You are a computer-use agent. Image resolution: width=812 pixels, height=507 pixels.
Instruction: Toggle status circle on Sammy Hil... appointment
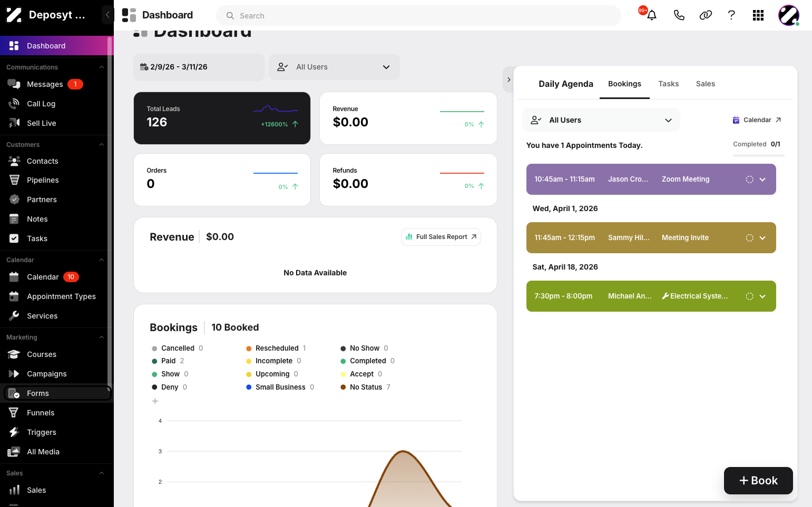click(x=749, y=238)
